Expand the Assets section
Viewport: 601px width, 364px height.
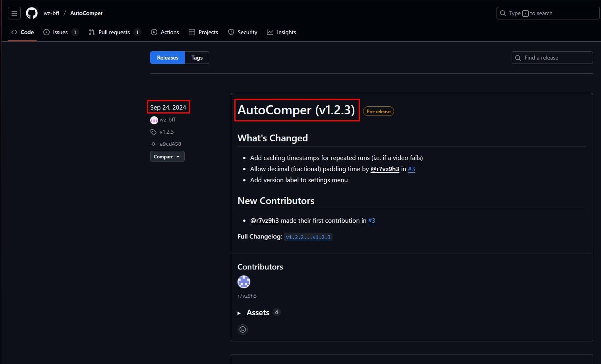[x=258, y=313]
